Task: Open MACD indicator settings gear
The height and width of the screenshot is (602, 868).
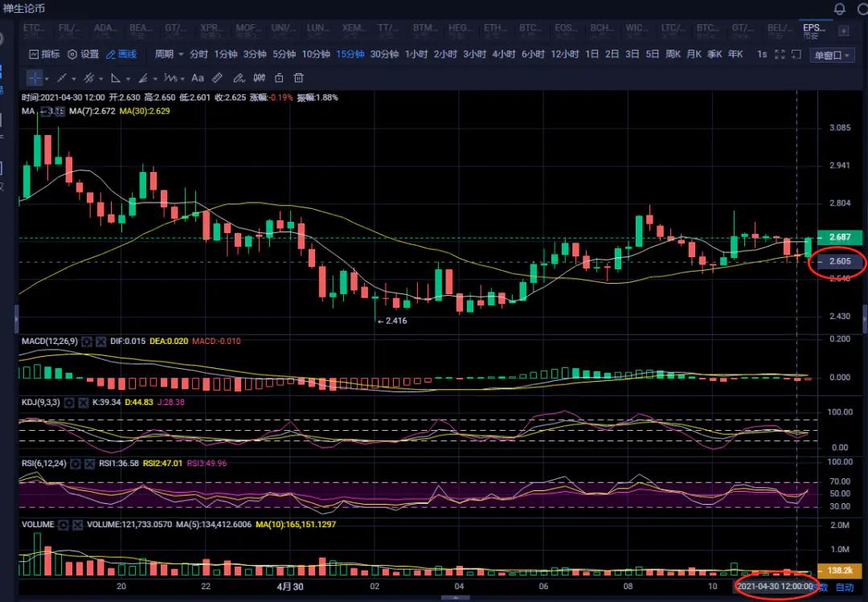Action: (x=86, y=342)
